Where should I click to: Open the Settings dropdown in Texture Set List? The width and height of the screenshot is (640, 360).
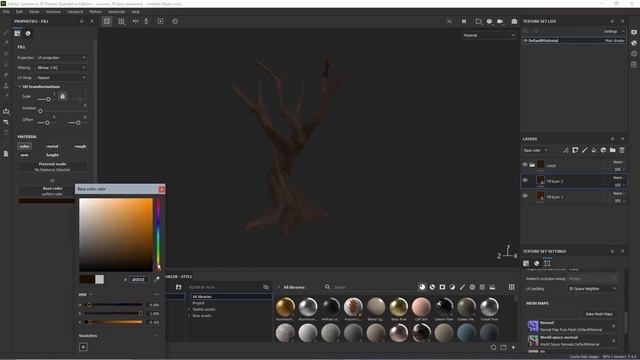tap(613, 31)
